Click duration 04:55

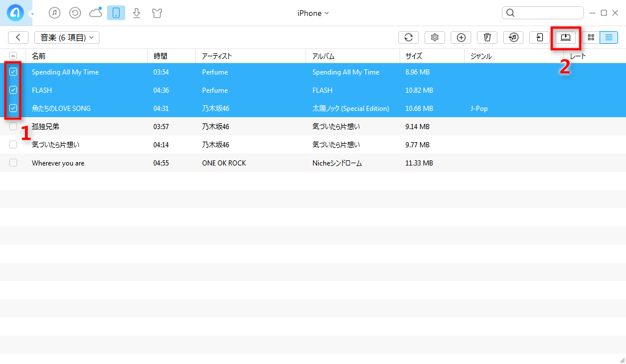click(x=161, y=163)
